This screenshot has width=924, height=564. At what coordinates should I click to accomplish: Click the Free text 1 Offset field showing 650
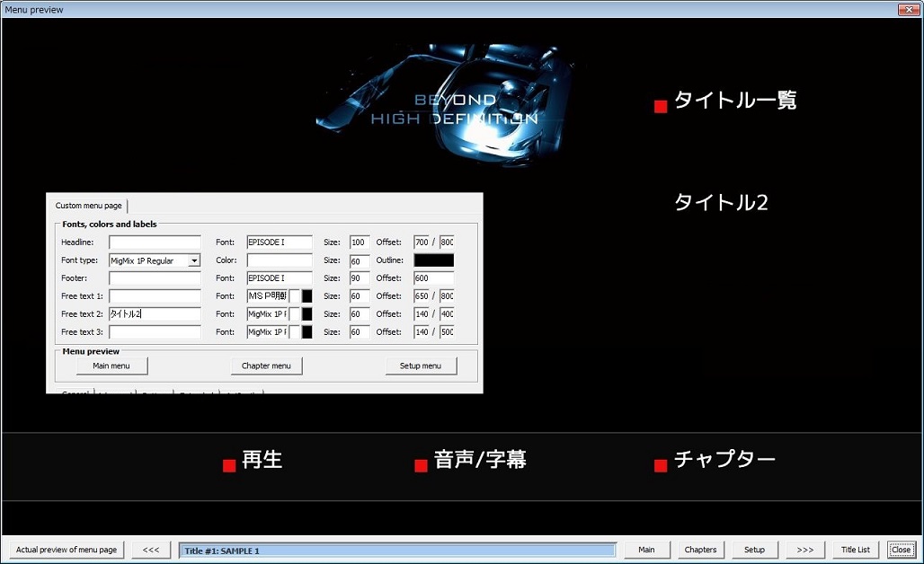tap(422, 296)
